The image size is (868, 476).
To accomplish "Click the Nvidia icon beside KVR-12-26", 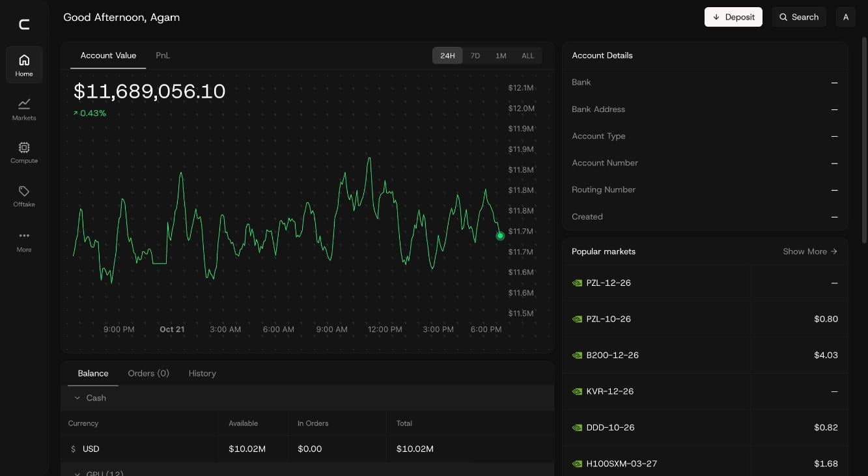I will [577, 391].
